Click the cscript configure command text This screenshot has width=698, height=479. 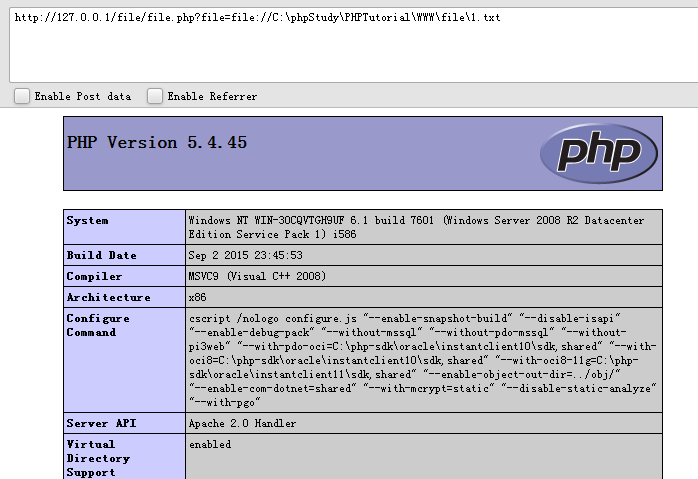[422, 360]
